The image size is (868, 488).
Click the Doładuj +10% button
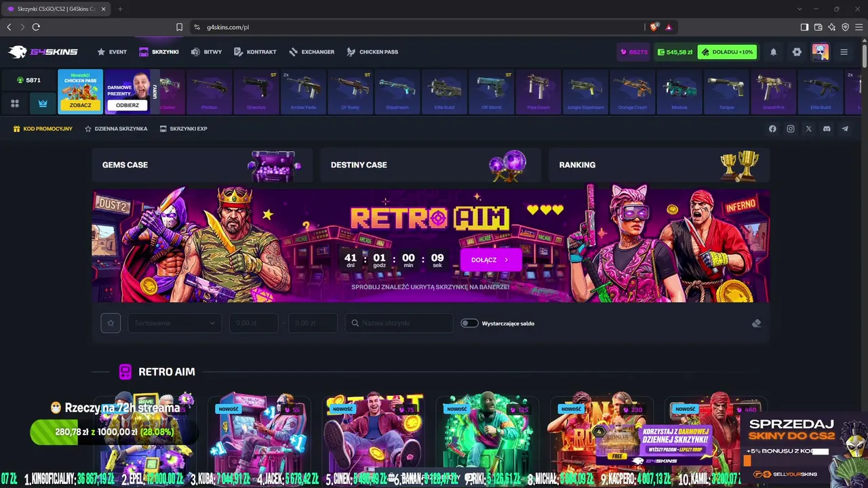[x=727, y=52]
